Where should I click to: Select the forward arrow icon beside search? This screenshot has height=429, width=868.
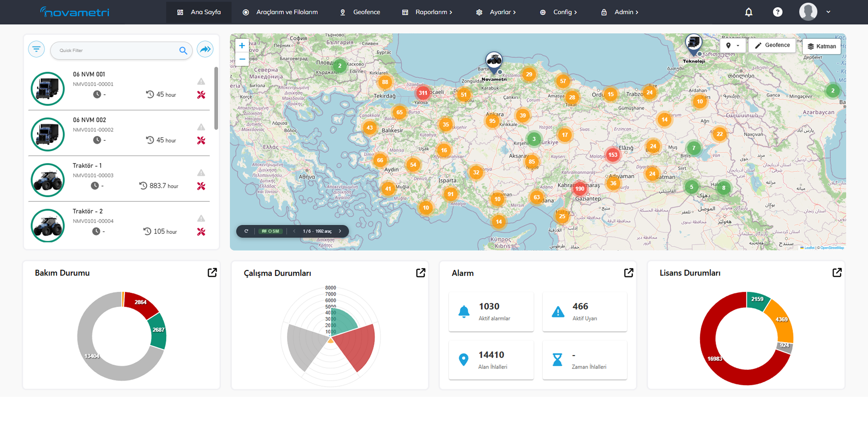coord(205,49)
